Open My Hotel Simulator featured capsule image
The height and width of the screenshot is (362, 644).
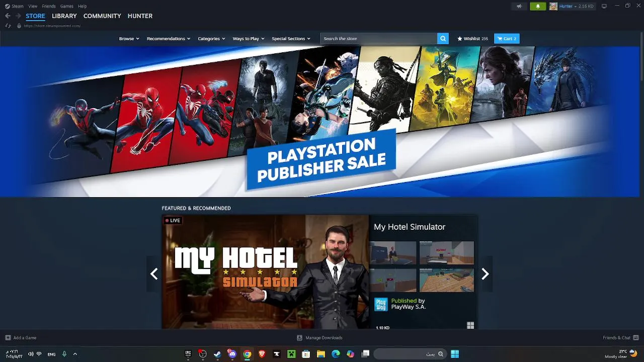(x=265, y=272)
